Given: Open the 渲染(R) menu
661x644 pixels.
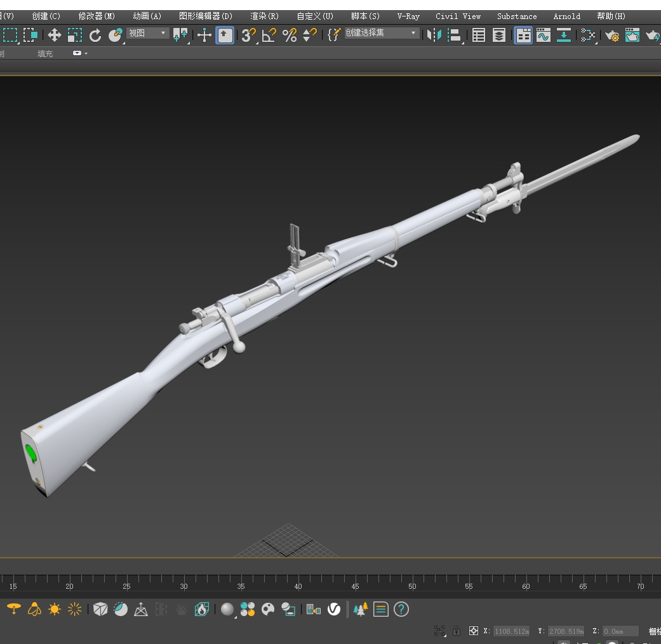Looking at the screenshot, I should [264, 16].
